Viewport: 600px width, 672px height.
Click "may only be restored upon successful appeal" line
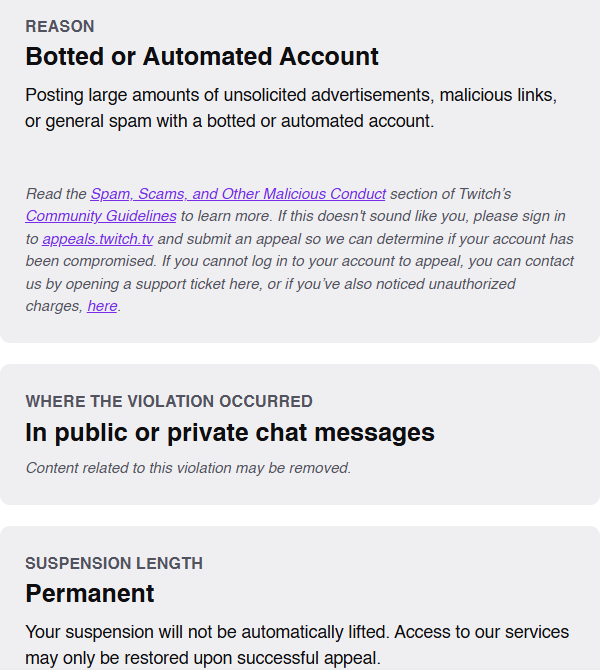pos(203,658)
